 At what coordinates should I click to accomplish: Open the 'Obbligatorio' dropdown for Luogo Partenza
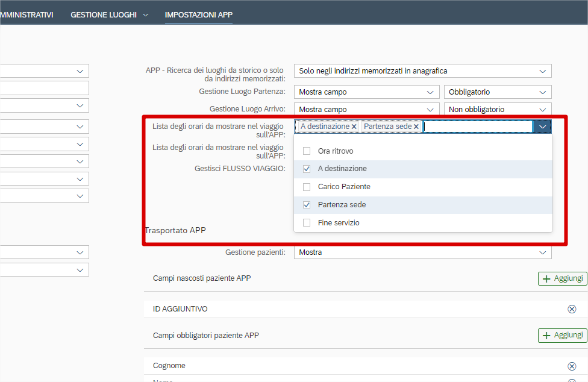(497, 92)
